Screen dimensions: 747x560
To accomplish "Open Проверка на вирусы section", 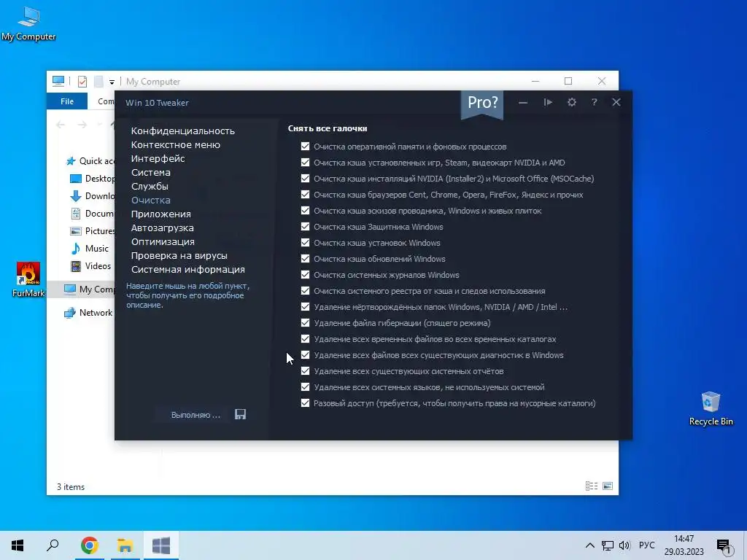I will [179, 255].
